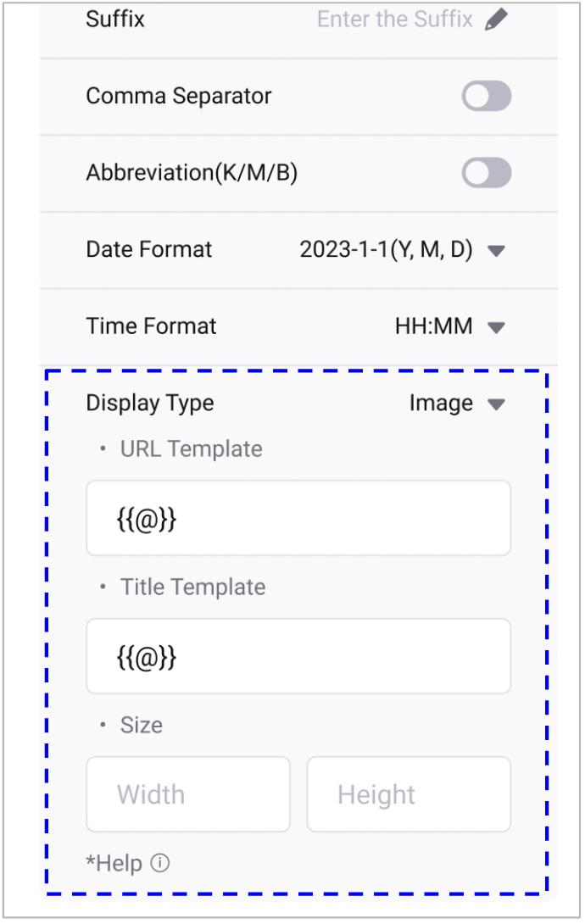Screen dimensions: 585x924
Task: Toggle the Comma Separator switch
Action: [x=487, y=97]
